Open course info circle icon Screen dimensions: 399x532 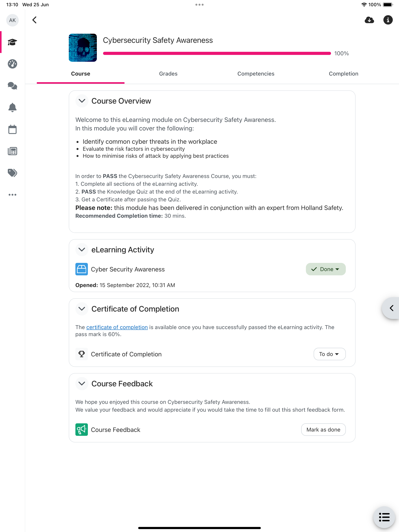tap(388, 20)
